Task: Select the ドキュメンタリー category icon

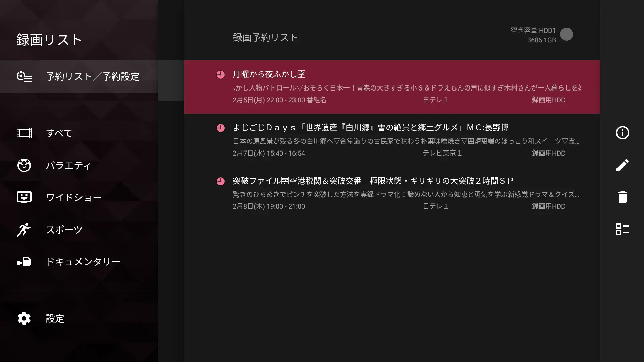Action: coord(23,262)
